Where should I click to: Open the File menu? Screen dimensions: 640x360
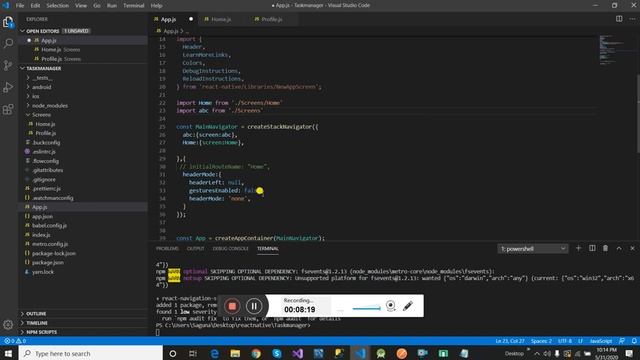point(20,5)
